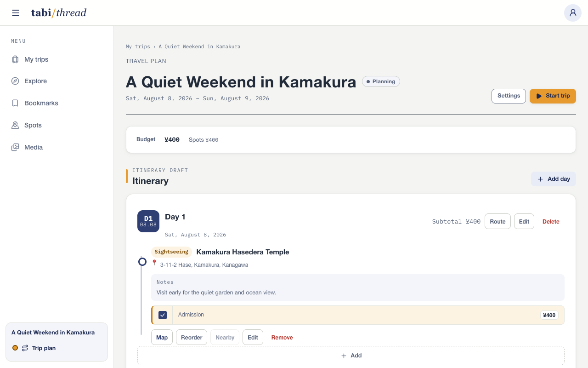
Task: Click Subtotal ¥400 text
Action: click(456, 221)
